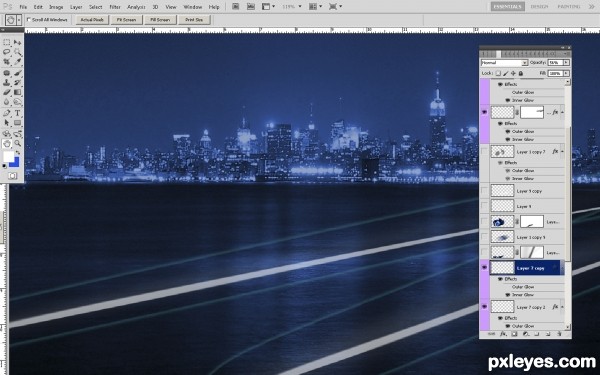Click the add layer style fx button

[503, 334]
